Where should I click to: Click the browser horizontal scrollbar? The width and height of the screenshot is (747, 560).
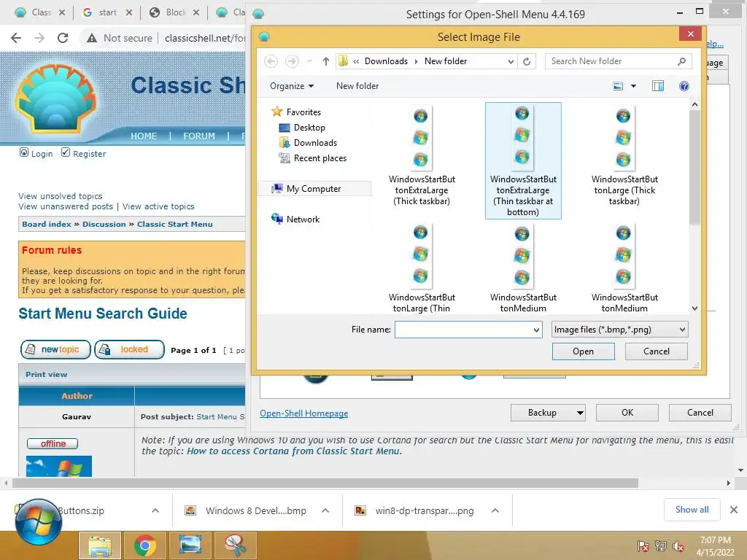pos(325,483)
